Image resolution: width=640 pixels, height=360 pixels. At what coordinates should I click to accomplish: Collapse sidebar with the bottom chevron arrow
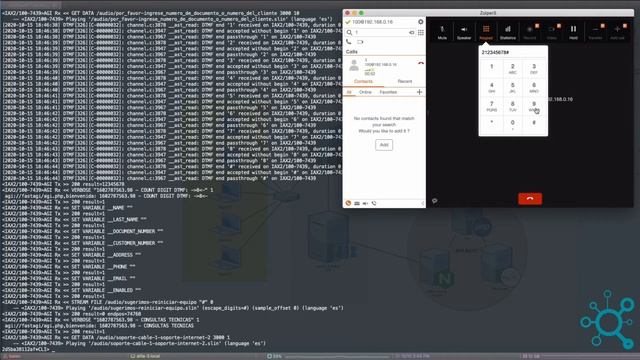coord(422,203)
